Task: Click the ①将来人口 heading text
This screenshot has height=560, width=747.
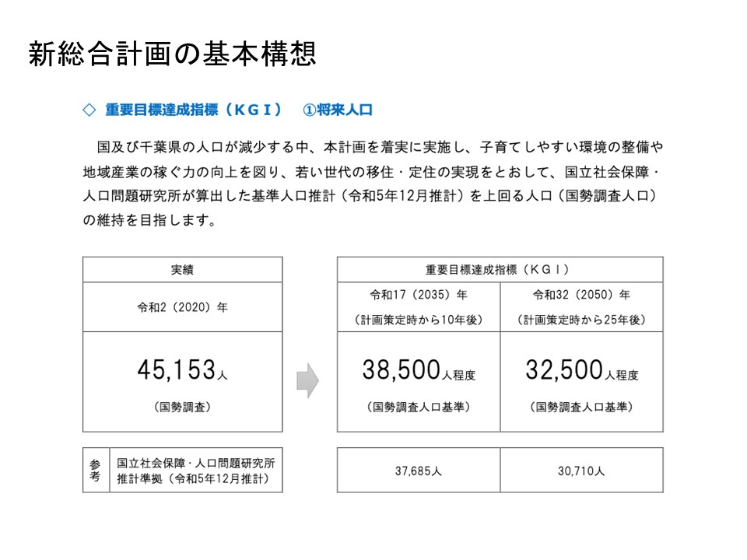Action: click(x=338, y=110)
